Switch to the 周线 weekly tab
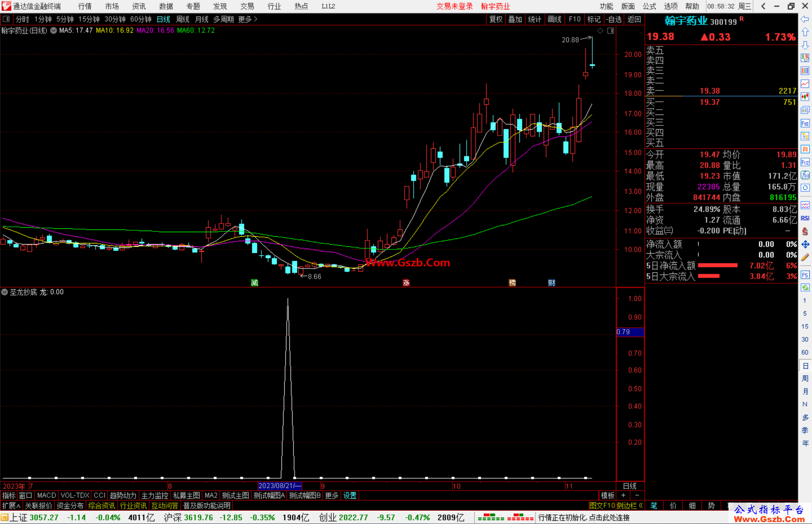 pyautogui.click(x=183, y=19)
